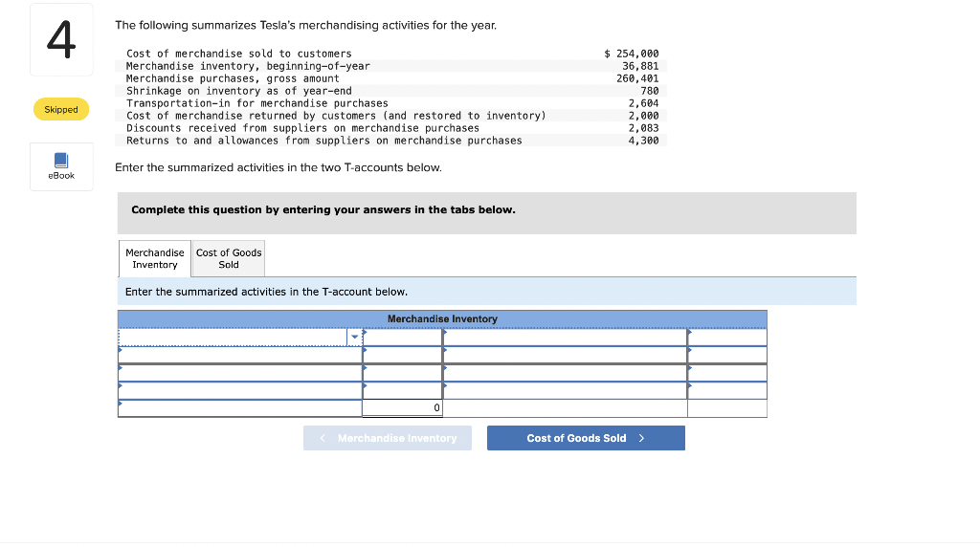Click 'Merchandise inventory, beginning-of-year' line
Viewport: 980px width, 547px height.
[x=248, y=66]
